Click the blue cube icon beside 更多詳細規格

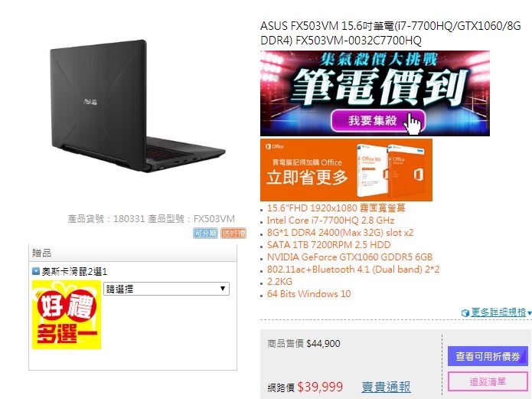(465, 312)
